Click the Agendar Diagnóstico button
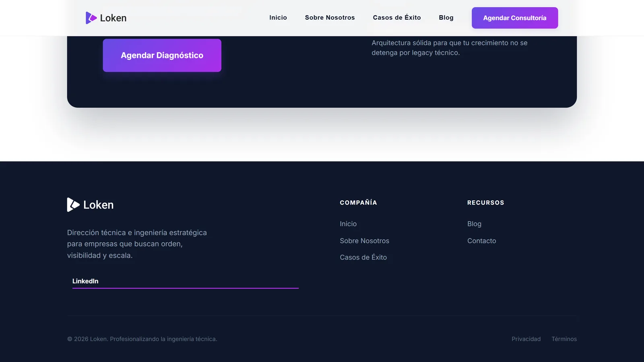The width and height of the screenshot is (644, 362). coord(162,56)
